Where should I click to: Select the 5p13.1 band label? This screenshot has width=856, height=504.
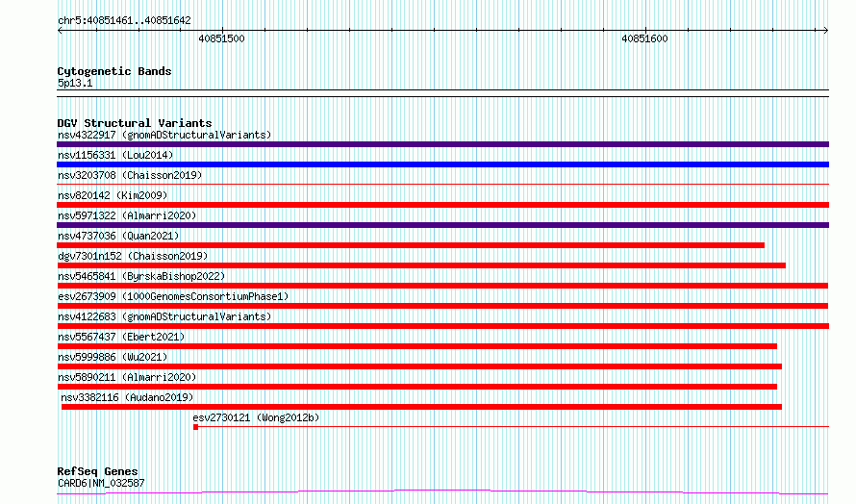(75, 83)
